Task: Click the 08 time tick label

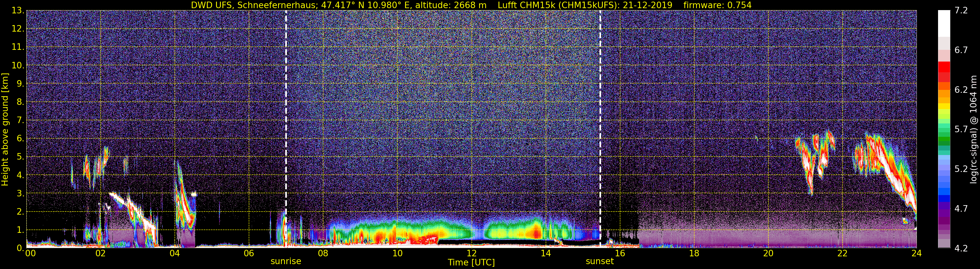Action: (x=323, y=253)
